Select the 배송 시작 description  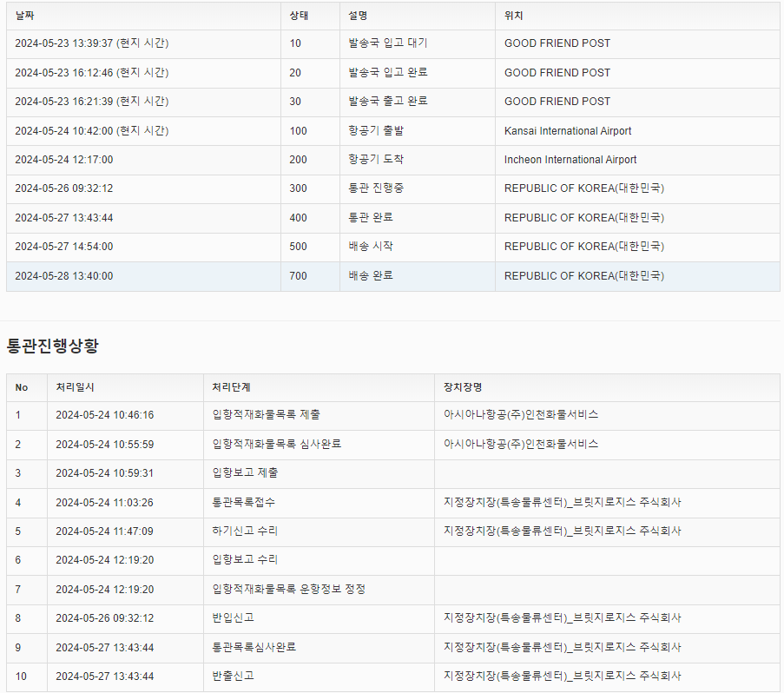[371, 246]
